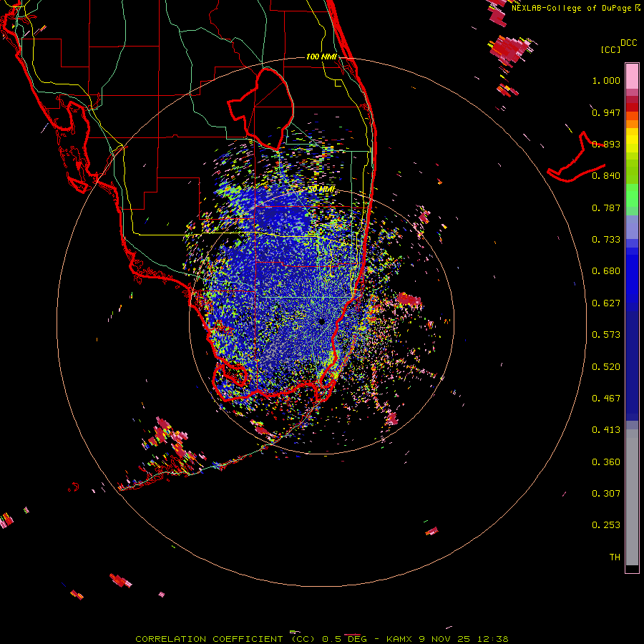This screenshot has width=644, height=644.
Task: Click the 0.733 color scale value
Action: pos(606,240)
